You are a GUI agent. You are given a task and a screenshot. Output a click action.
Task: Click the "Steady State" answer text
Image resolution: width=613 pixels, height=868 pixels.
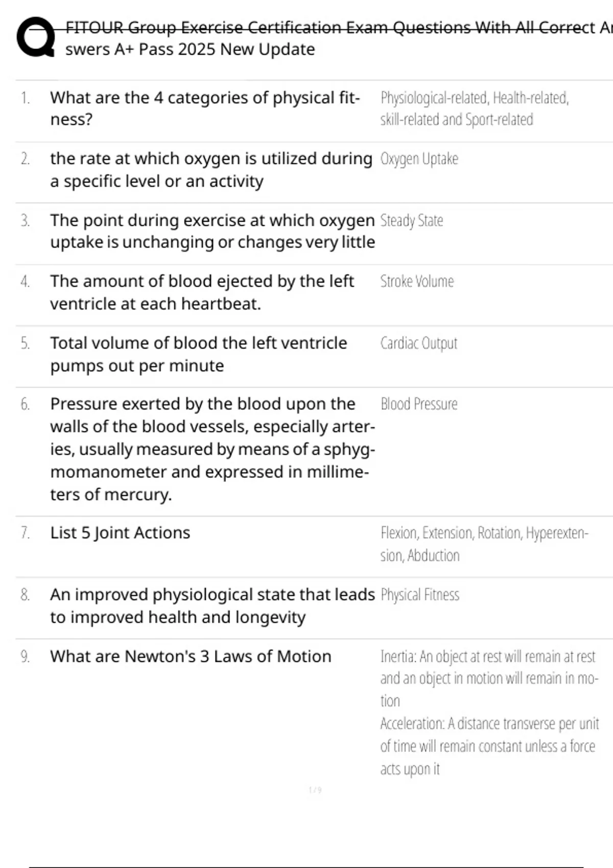(x=411, y=221)
